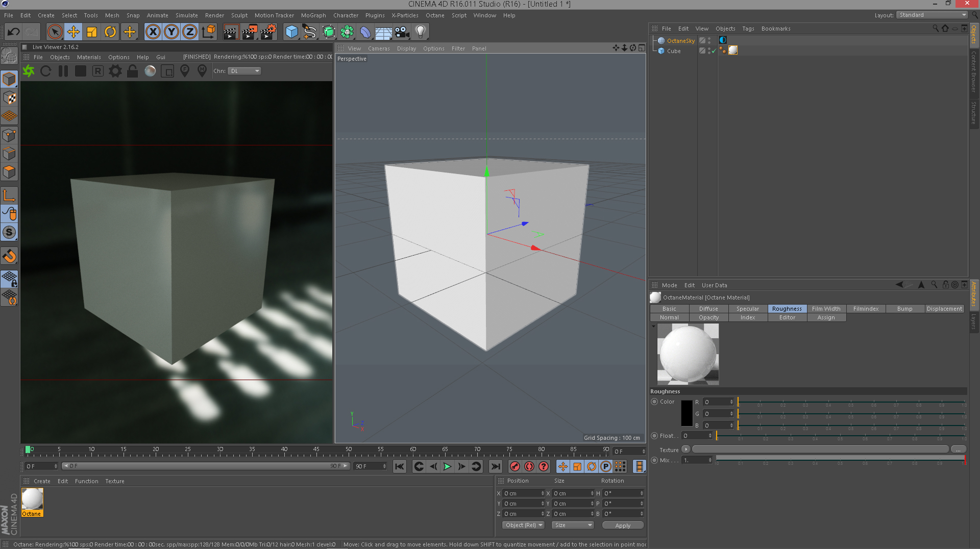Open the MoGraph menu
980x549 pixels.
point(313,15)
